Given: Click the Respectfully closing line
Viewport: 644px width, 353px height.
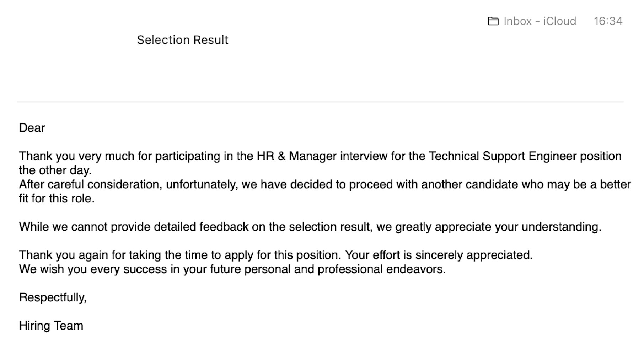Looking at the screenshot, I should (x=53, y=297).
